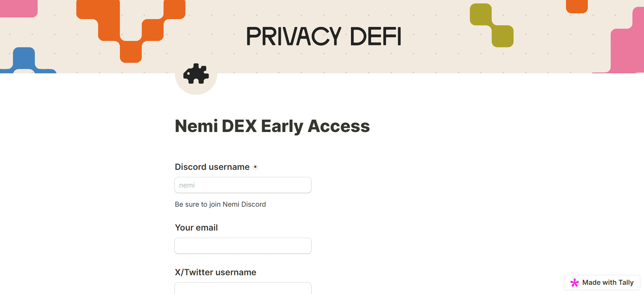Viewport: 644px width, 294px height.
Task: Click the Discord username label
Action: [x=212, y=167]
